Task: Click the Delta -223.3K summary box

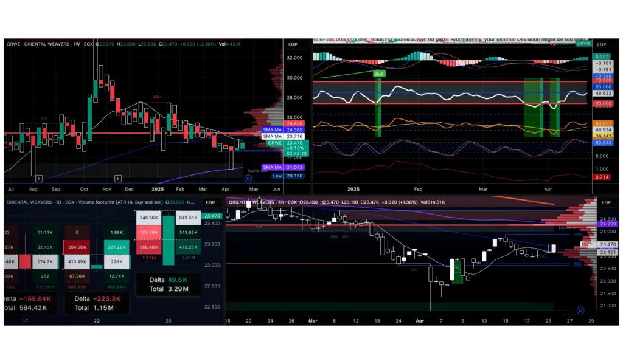Action: point(97,303)
